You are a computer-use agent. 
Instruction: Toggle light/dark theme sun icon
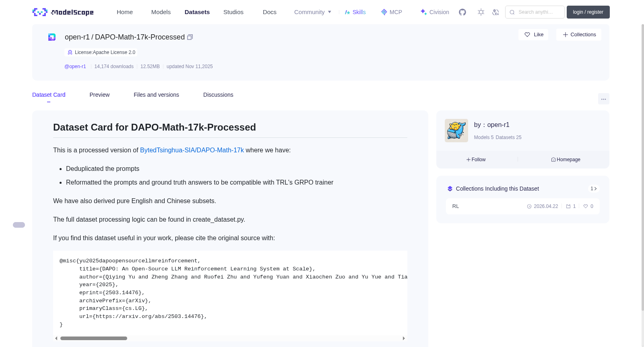tap(481, 12)
